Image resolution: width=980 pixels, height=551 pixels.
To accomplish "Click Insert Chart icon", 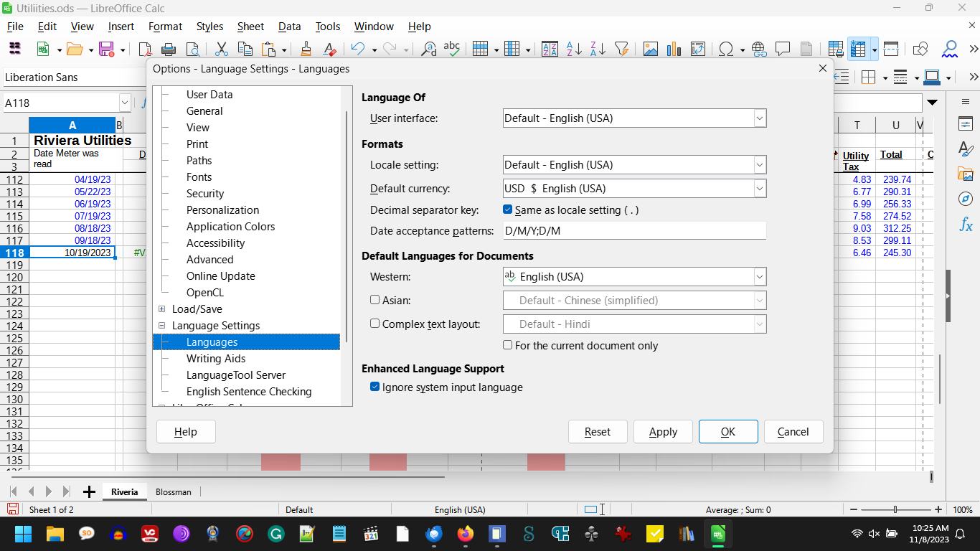I will click(674, 49).
